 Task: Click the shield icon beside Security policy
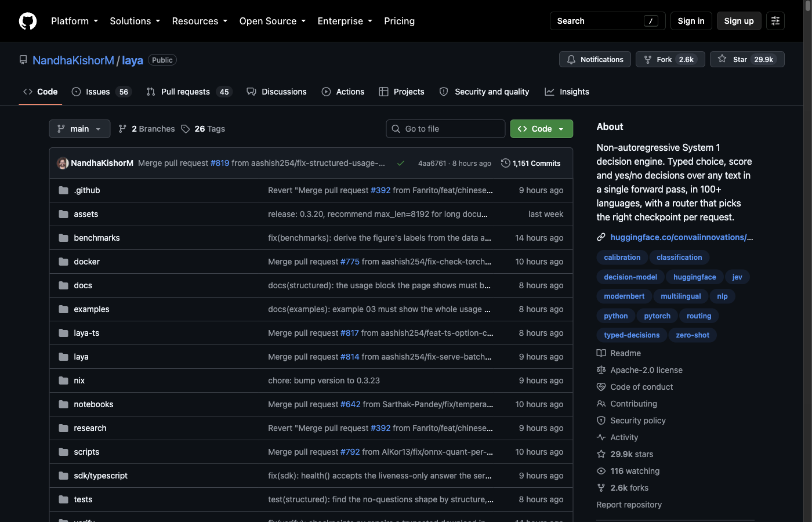601,420
